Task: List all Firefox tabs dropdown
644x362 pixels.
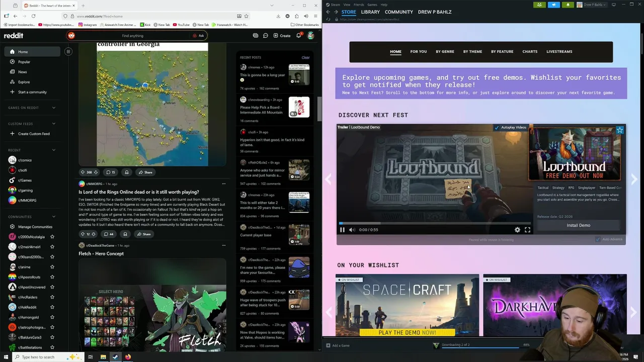Action: click(272, 6)
